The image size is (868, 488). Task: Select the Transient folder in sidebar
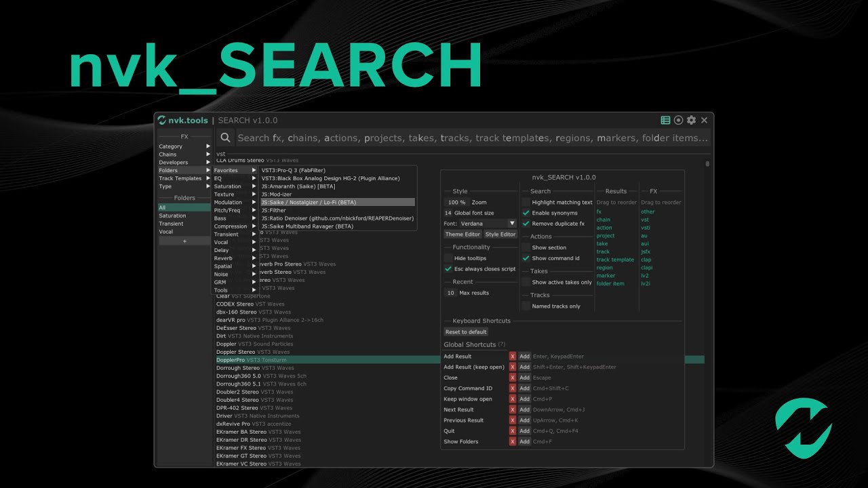click(184, 224)
